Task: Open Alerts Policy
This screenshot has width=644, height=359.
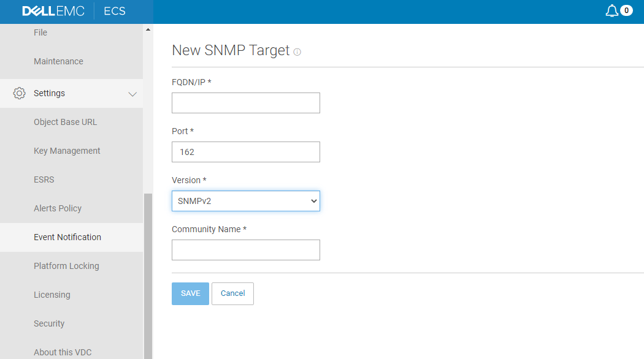Action: (x=58, y=208)
